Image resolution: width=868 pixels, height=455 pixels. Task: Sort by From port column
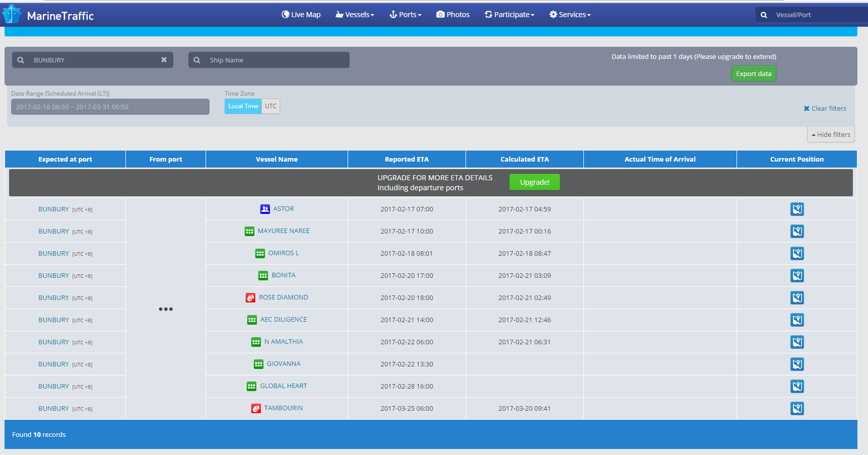click(x=166, y=159)
